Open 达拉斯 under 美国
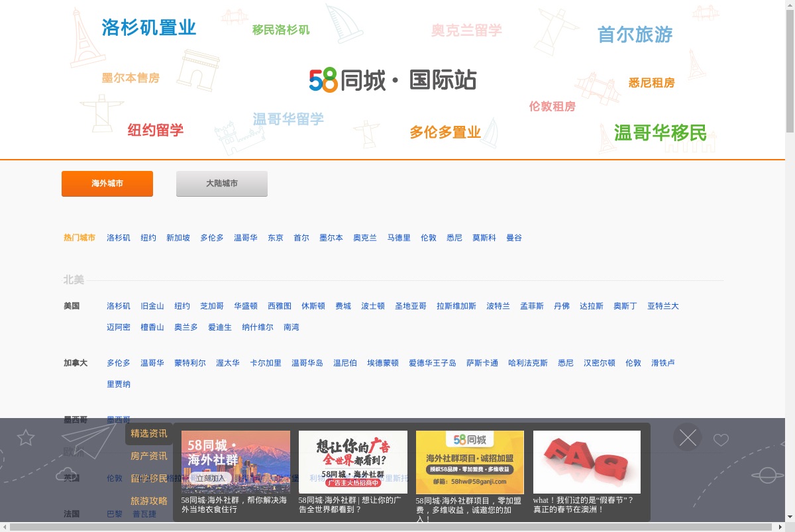Screen dimensions: 795x532 click(x=592, y=306)
